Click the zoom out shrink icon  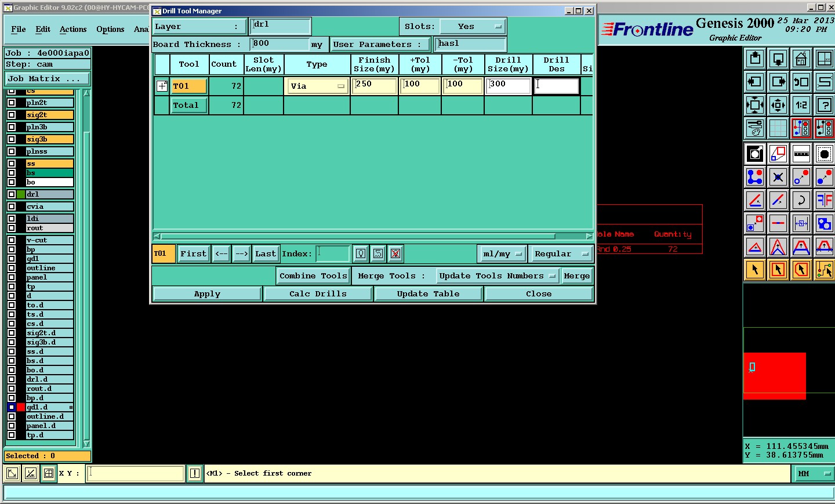[x=778, y=105]
